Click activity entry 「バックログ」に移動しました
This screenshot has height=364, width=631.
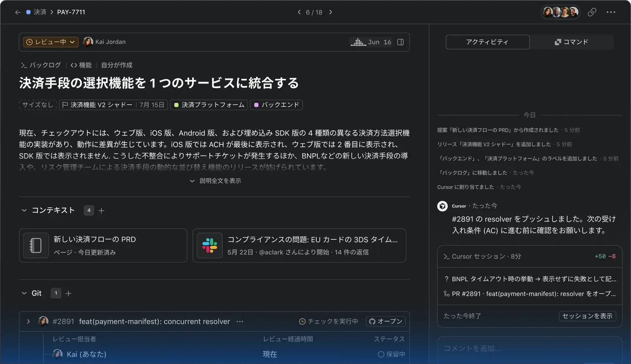tap(486, 173)
